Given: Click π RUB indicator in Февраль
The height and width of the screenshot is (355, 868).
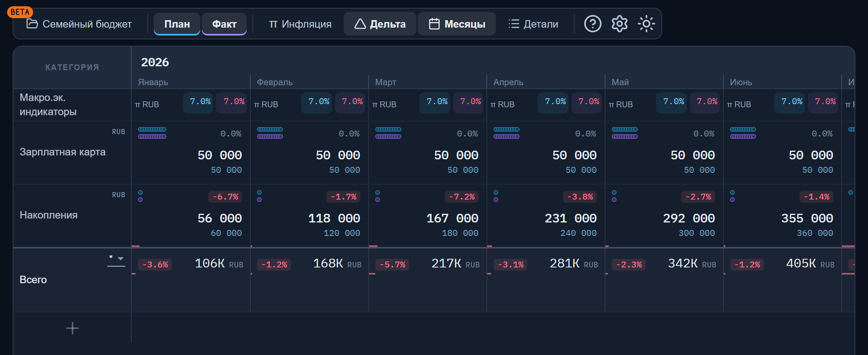Looking at the screenshot, I should (x=266, y=105).
